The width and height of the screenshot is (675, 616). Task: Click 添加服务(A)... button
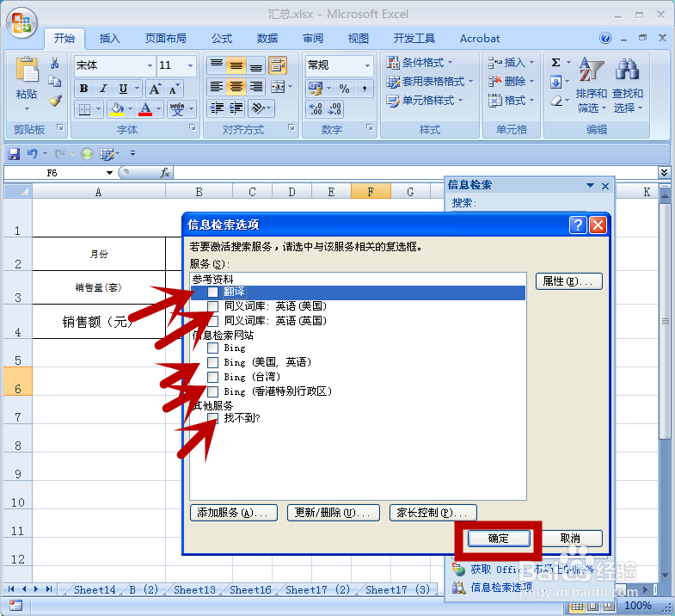233,513
